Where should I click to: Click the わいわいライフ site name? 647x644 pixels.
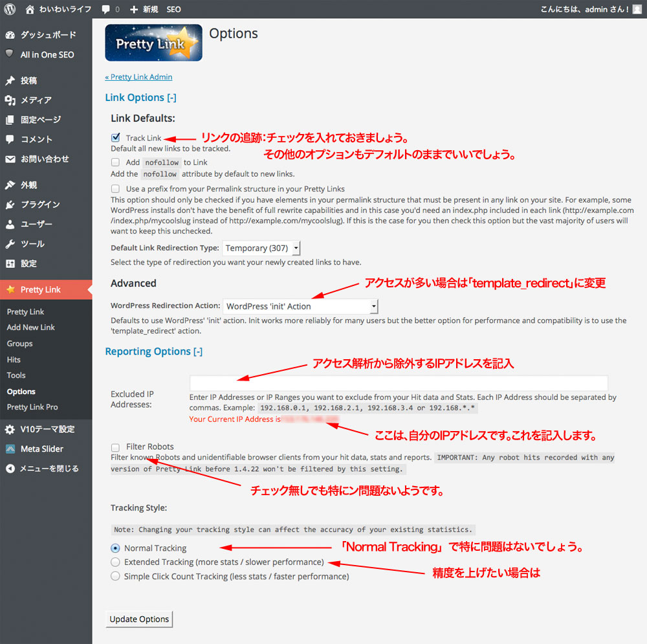[x=65, y=9]
